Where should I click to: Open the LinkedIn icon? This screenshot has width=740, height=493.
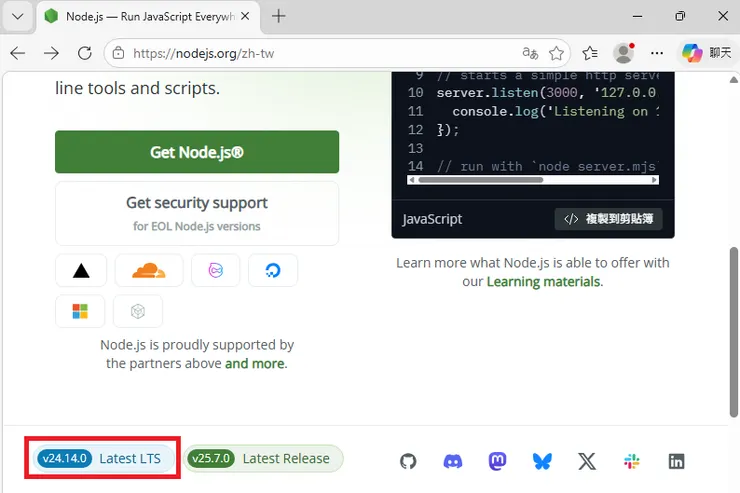(x=676, y=461)
